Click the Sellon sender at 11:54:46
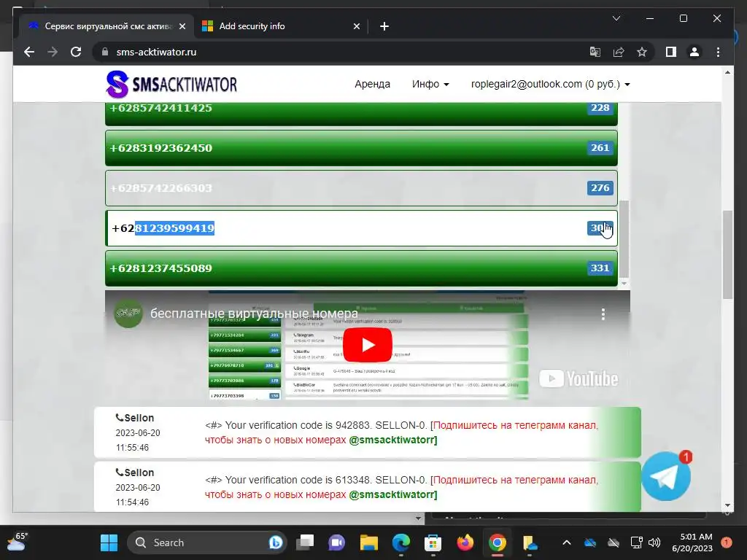This screenshot has height=560, width=747. click(135, 472)
